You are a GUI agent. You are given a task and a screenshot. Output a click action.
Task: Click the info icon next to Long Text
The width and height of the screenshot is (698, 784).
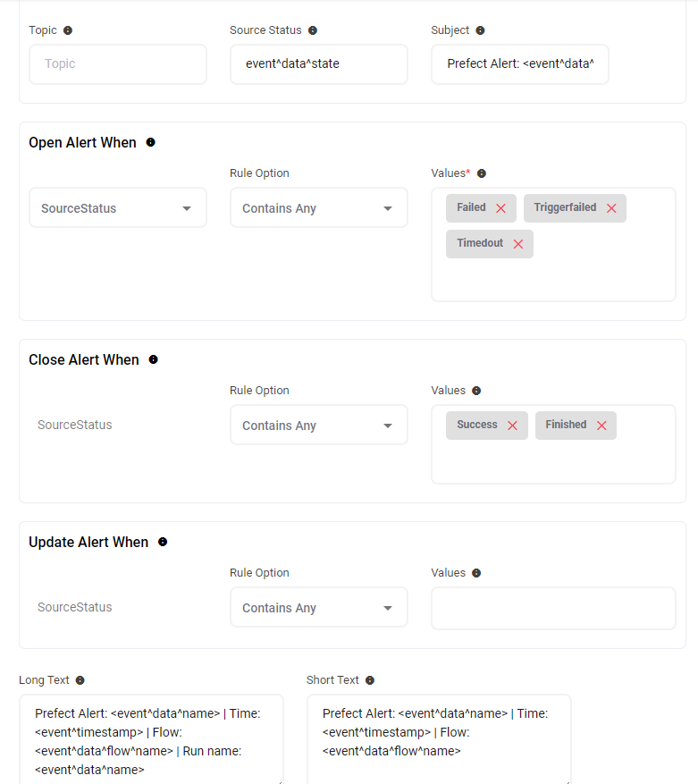80,680
